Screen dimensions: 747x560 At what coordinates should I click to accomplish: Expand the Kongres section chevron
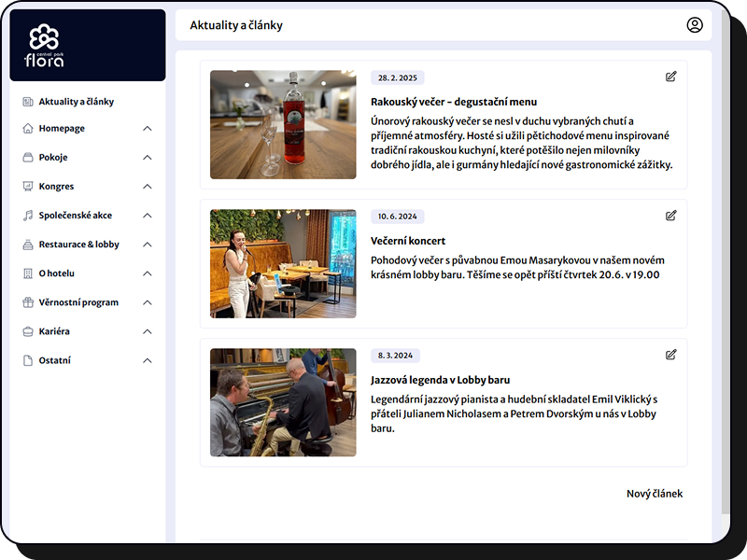(147, 187)
